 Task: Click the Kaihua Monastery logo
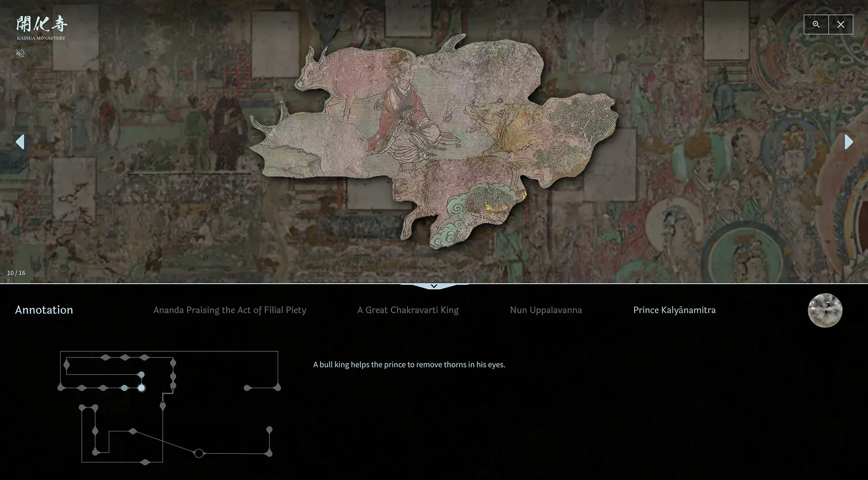tap(41, 28)
